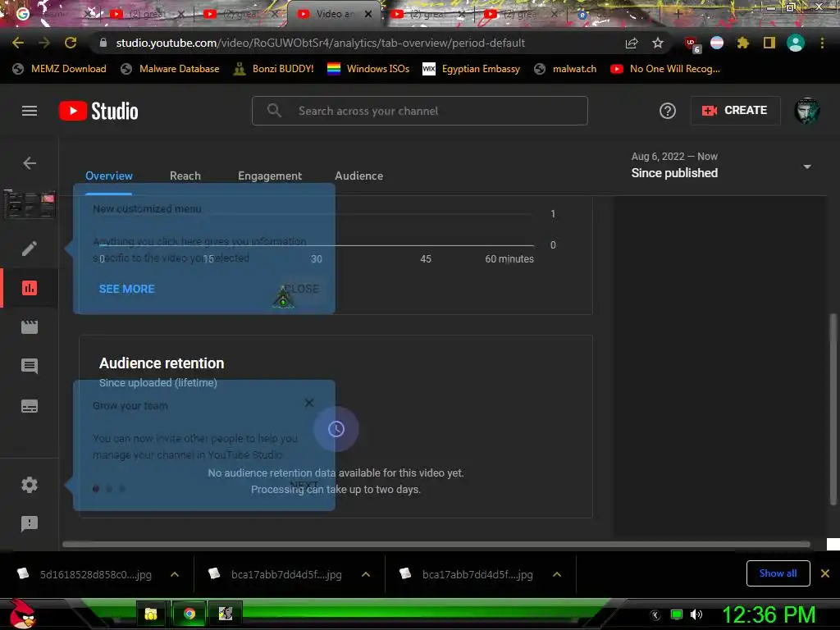Select the Analytics bar chart icon
840x630 pixels.
coord(30,288)
